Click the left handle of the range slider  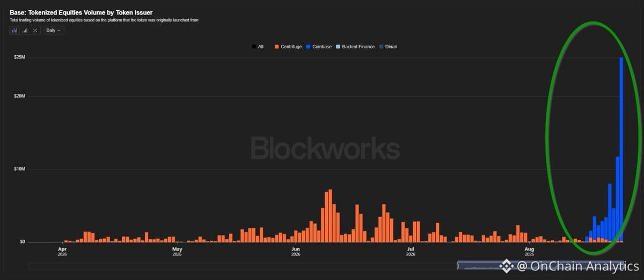(458, 266)
